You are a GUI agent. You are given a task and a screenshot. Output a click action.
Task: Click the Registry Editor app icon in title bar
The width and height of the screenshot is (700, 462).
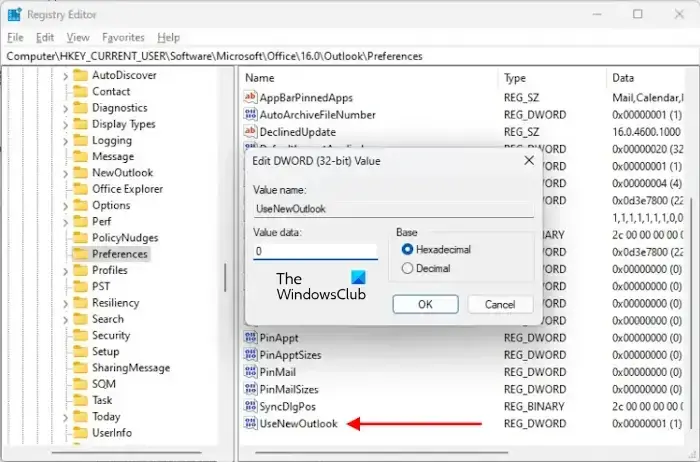13,14
